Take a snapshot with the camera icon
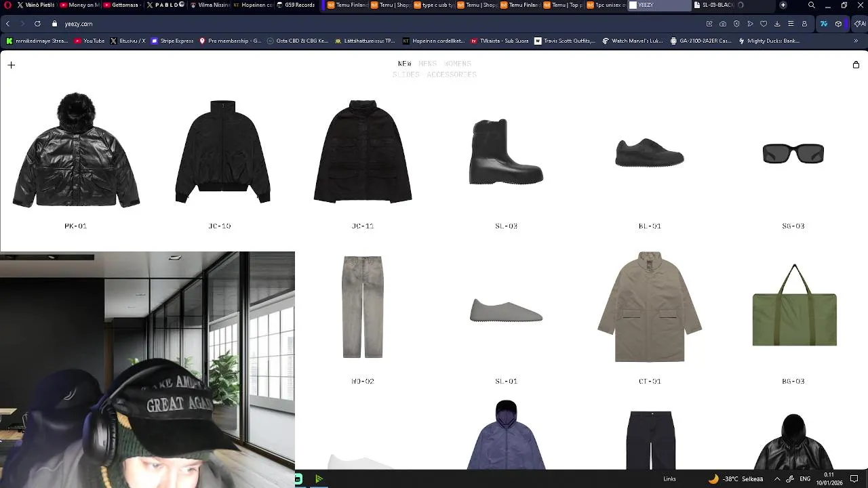Screen dimensions: 868x488 (x=723, y=24)
